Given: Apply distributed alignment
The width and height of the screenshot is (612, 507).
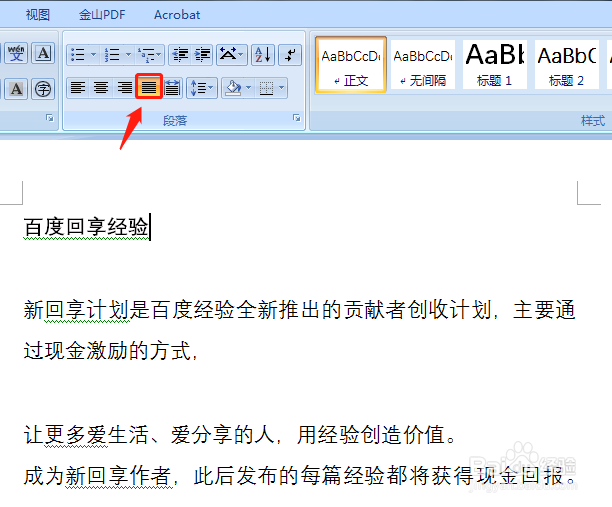Looking at the screenshot, I should (173, 87).
